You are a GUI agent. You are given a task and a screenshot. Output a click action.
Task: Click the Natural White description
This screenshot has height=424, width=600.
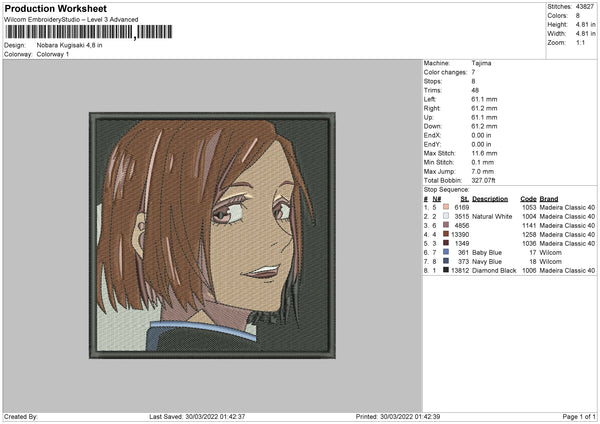492,217
